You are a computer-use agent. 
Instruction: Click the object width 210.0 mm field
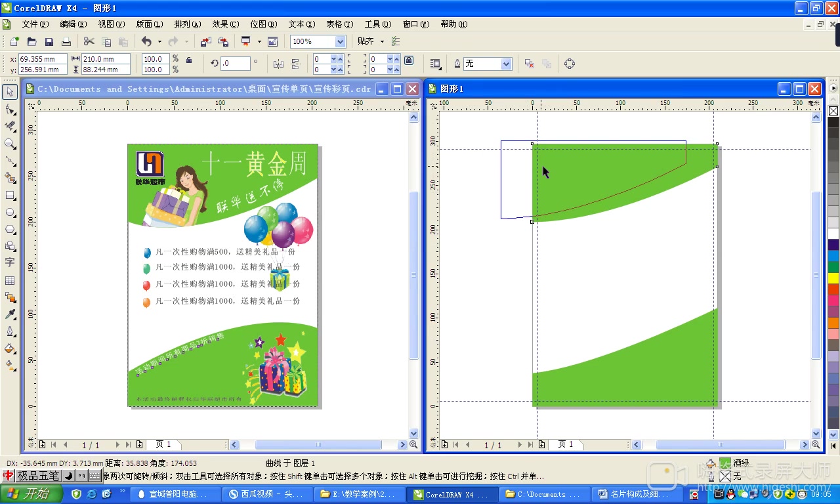(x=106, y=59)
